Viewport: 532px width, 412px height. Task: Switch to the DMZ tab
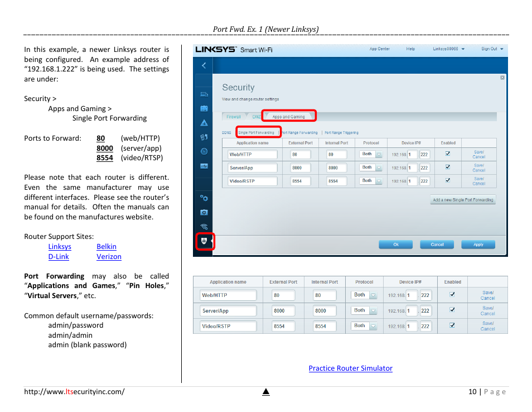coord(256,117)
